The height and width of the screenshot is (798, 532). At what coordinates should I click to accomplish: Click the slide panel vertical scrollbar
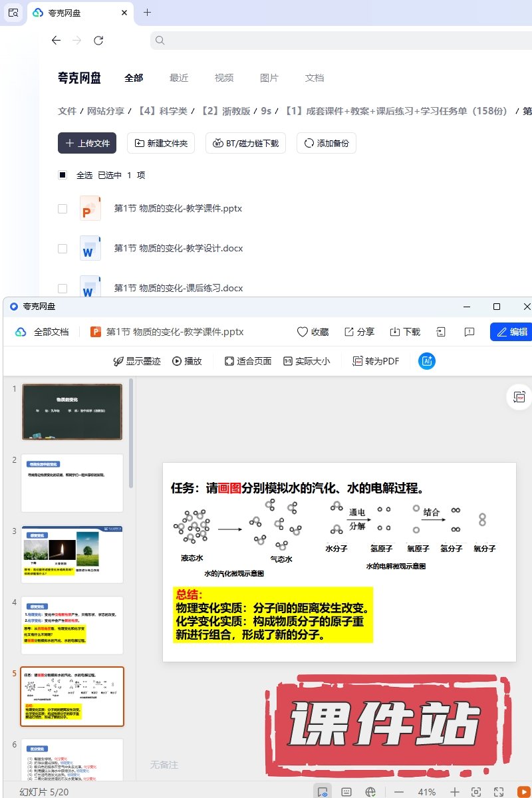point(131,432)
